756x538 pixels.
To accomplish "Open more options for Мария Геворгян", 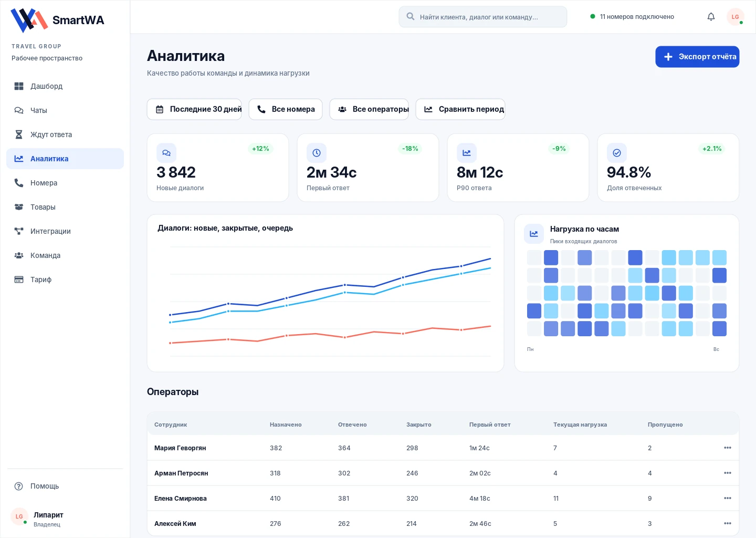I will [x=728, y=448].
